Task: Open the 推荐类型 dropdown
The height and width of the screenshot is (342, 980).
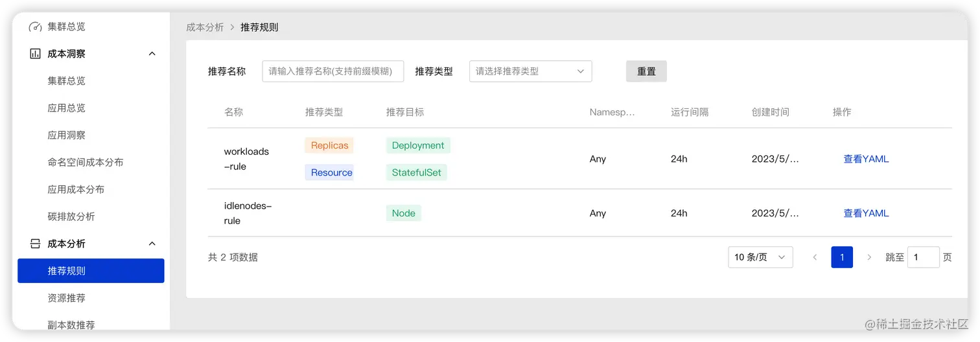Action: (x=530, y=71)
